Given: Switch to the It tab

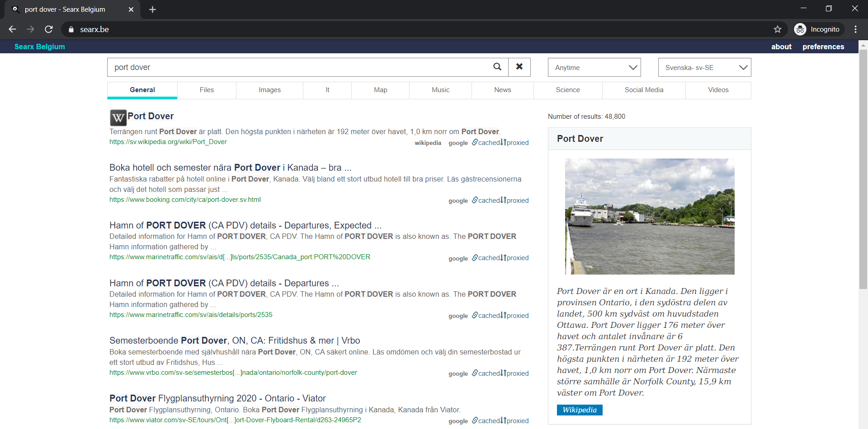Looking at the screenshot, I should click(327, 90).
